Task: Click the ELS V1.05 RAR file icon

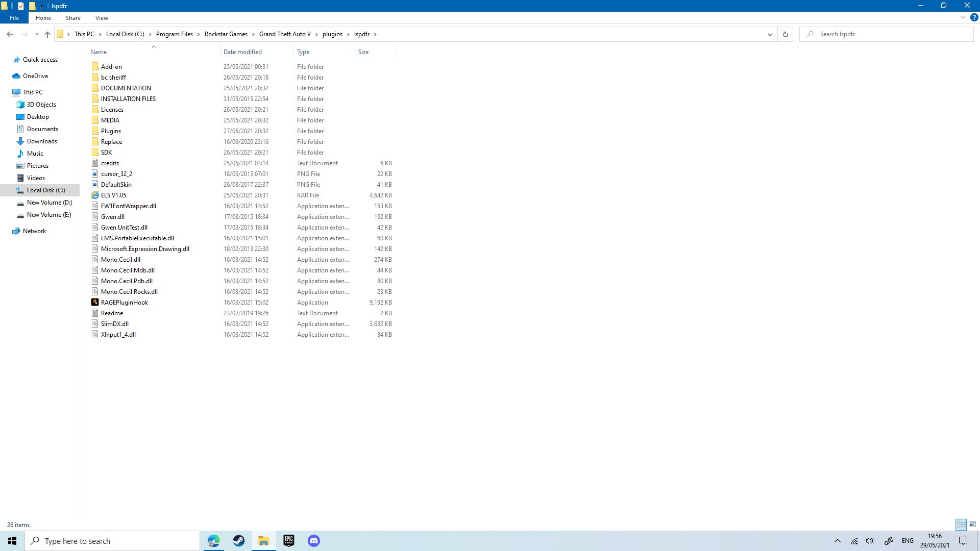Action: [95, 195]
